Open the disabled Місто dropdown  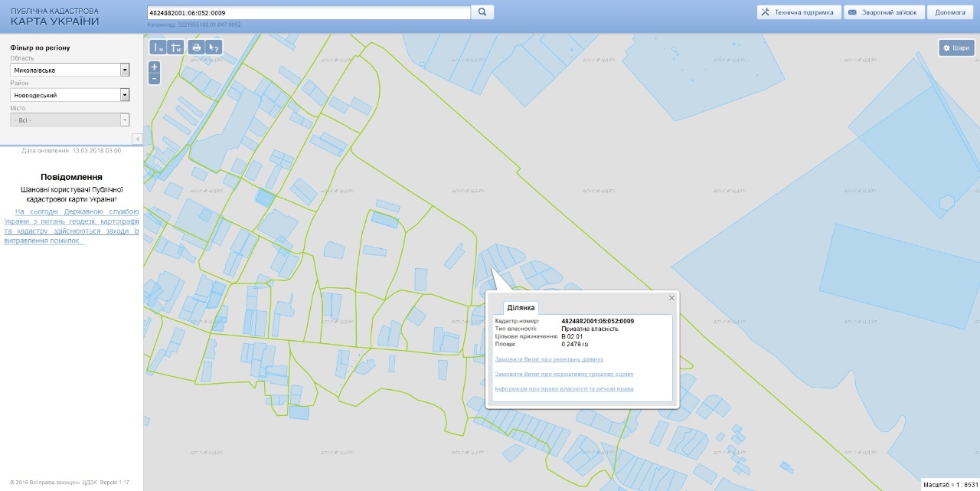(70, 120)
